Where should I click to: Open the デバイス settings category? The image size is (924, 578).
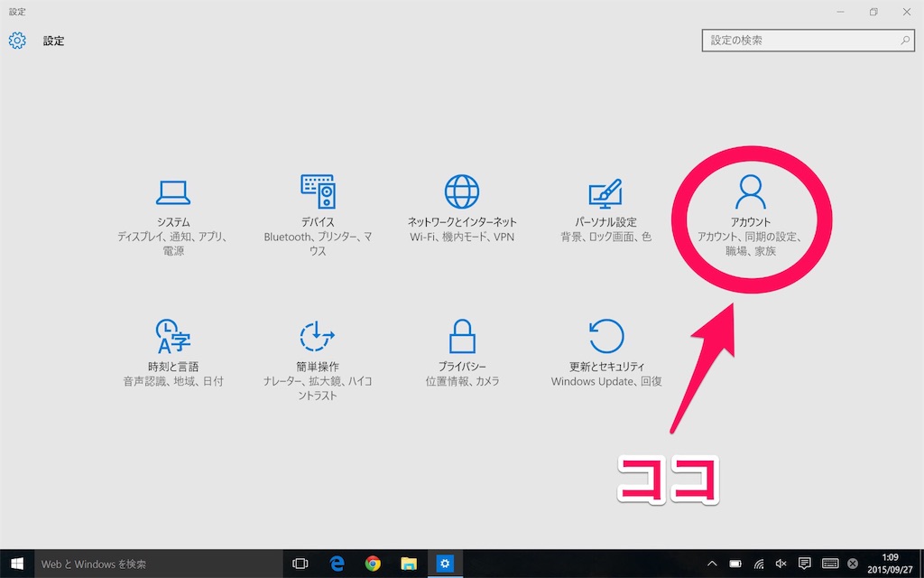(x=318, y=217)
